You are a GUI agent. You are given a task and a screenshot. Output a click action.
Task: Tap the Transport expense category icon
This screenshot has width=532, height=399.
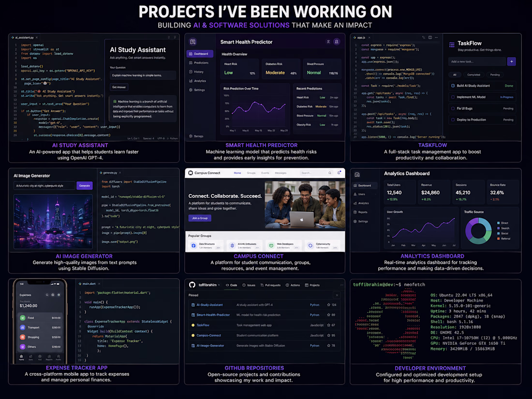point(22,327)
